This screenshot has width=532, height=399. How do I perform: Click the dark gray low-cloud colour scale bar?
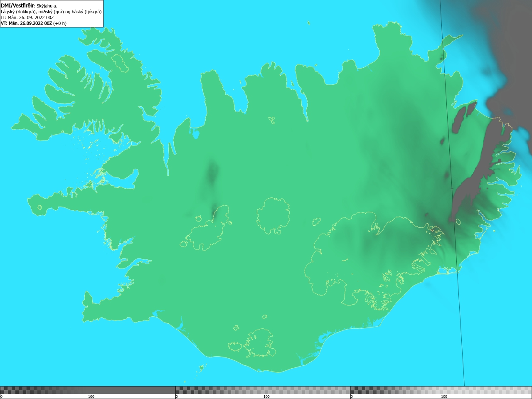88,390
